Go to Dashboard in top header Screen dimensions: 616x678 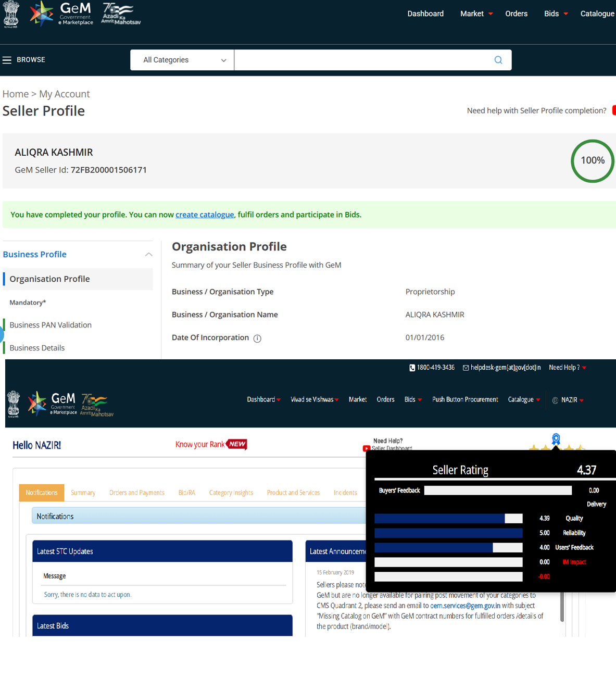[425, 14]
